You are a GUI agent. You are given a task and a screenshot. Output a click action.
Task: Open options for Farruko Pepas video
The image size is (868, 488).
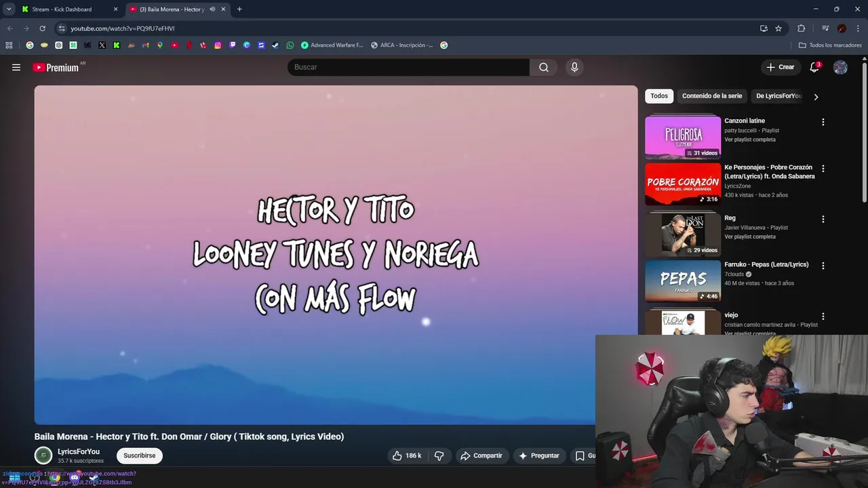(823, 266)
